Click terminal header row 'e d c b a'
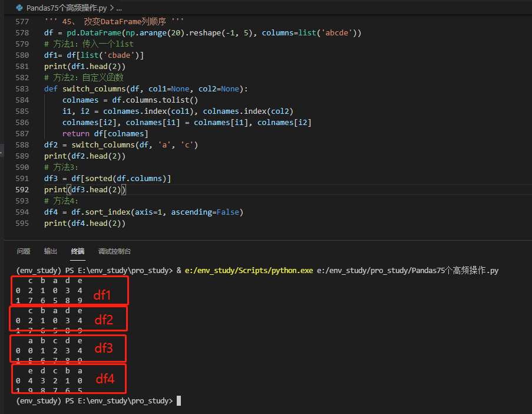Image resolution: width=532 pixels, height=414 pixels. point(55,371)
